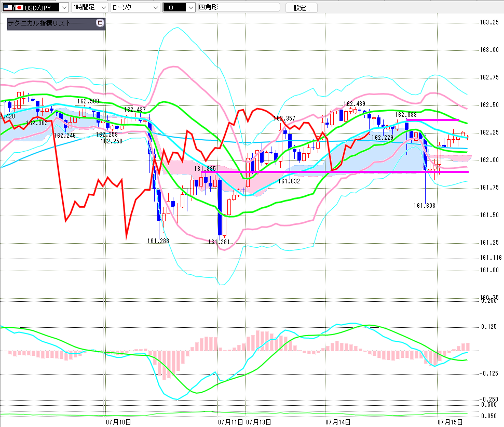Click the 162.75 price axis value
The width and height of the screenshot is (504, 427).
coord(489,77)
